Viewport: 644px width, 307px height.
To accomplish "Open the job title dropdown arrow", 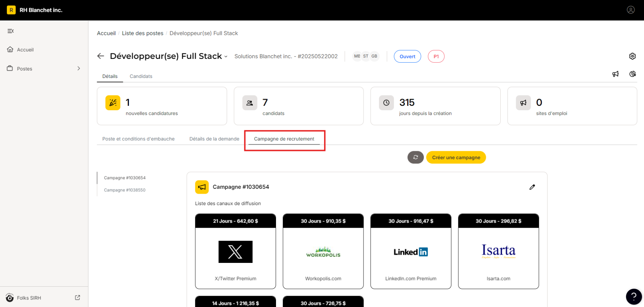I will (226, 57).
